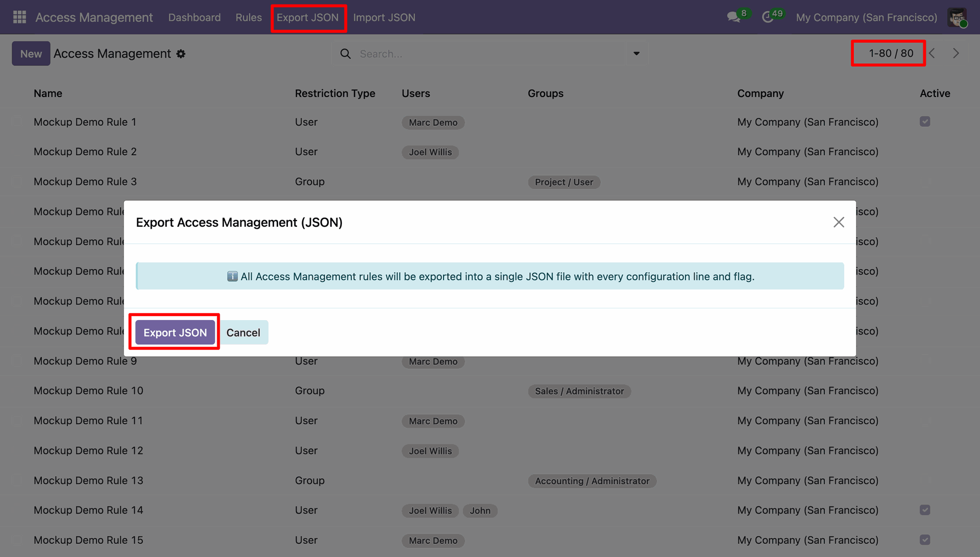
Task: Cancel the export dialog
Action: (x=243, y=332)
